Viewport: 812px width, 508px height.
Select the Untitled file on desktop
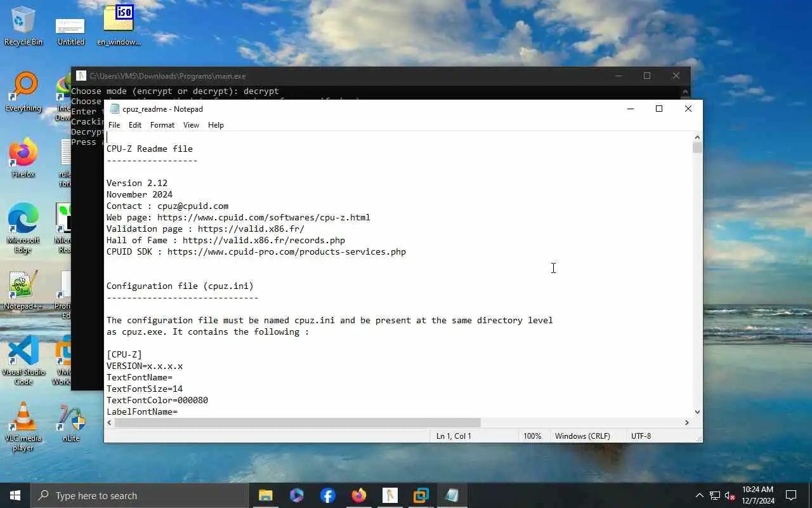(x=70, y=32)
